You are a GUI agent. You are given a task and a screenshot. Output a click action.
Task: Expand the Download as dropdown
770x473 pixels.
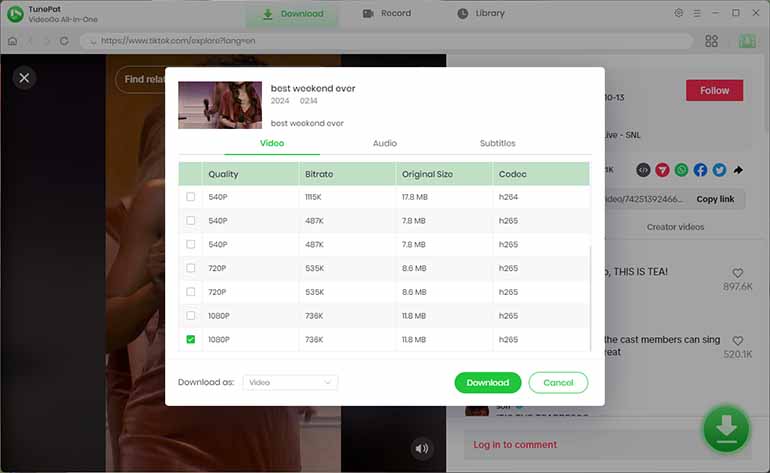click(290, 382)
